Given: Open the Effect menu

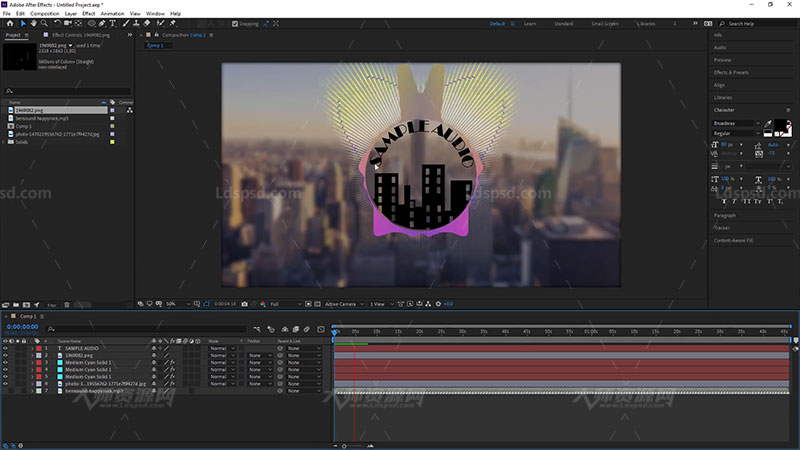Looking at the screenshot, I should 89,14.
